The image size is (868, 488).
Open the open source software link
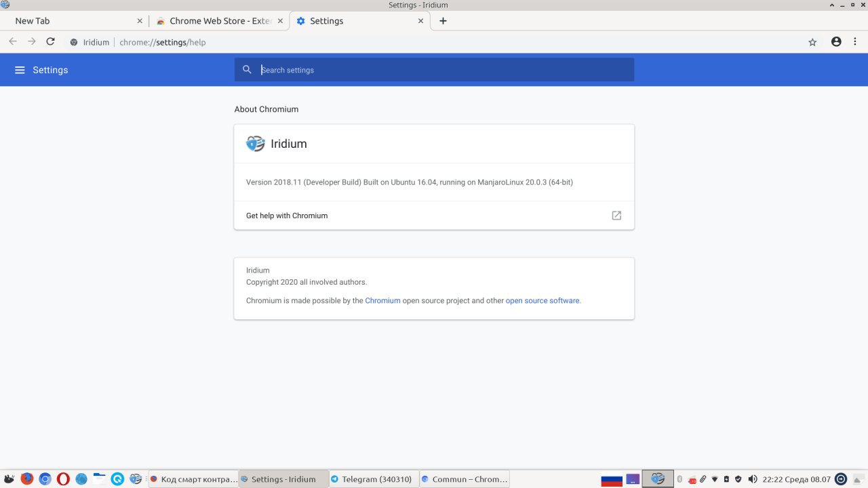point(542,300)
